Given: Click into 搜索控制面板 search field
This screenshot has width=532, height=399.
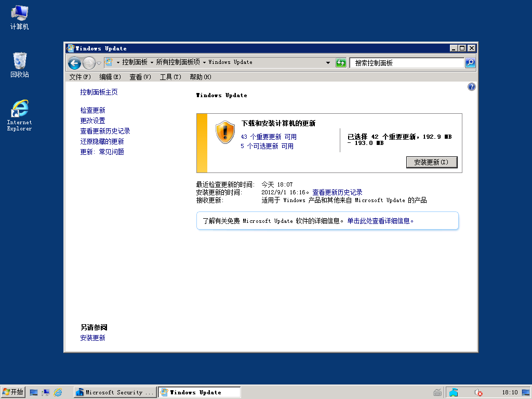Looking at the screenshot, I should coord(407,63).
